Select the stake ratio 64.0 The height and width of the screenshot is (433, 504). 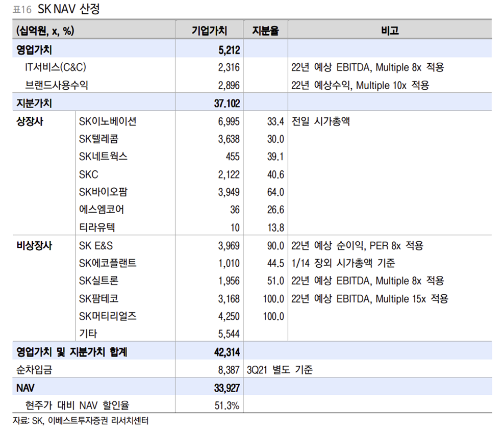(275, 192)
